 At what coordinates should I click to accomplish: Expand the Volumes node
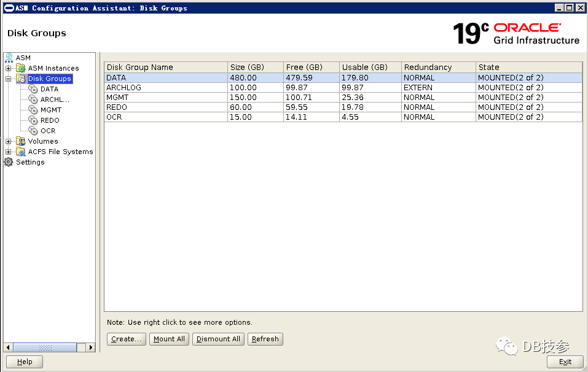click(x=8, y=141)
